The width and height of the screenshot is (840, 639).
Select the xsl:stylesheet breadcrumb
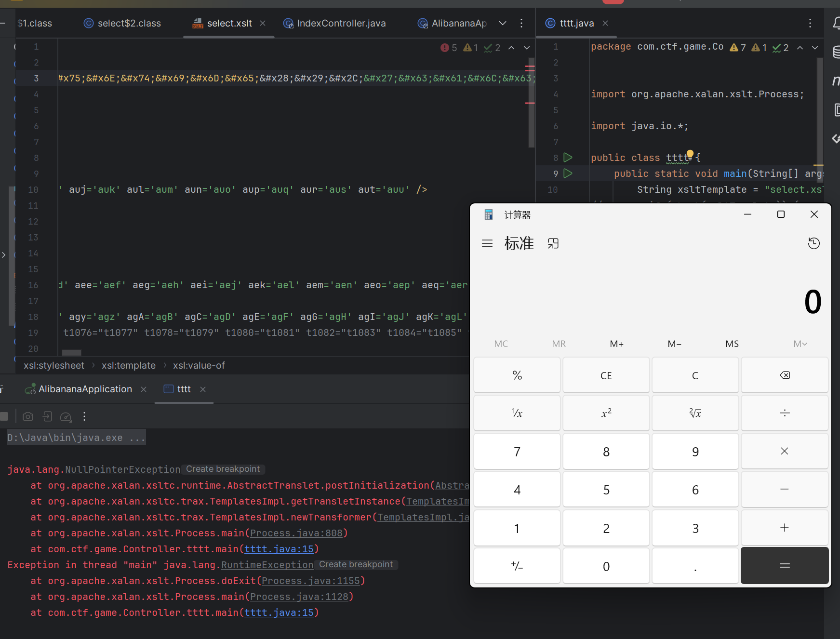tap(54, 365)
